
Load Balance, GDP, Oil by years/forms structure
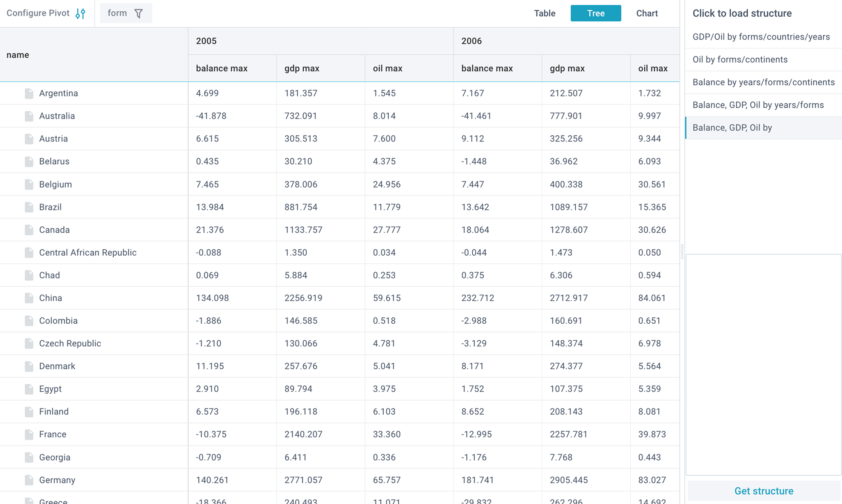(x=764, y=105)
